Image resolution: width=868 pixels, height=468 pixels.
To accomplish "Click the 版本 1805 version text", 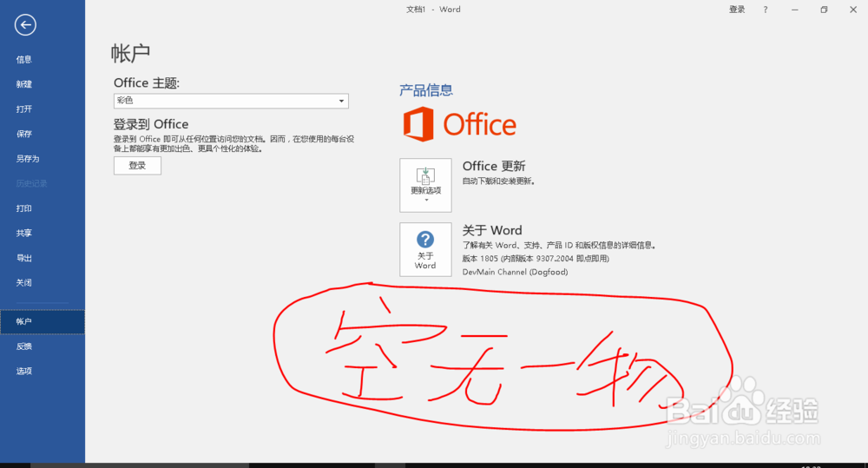I will 536,259.
